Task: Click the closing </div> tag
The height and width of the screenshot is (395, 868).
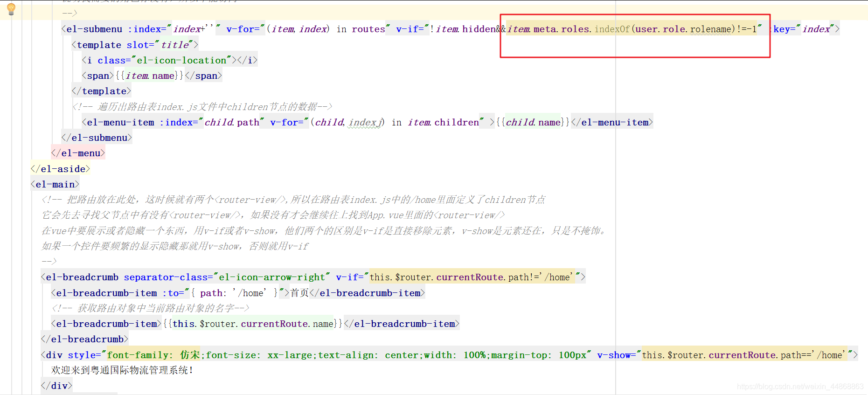Action: (56, 386)
